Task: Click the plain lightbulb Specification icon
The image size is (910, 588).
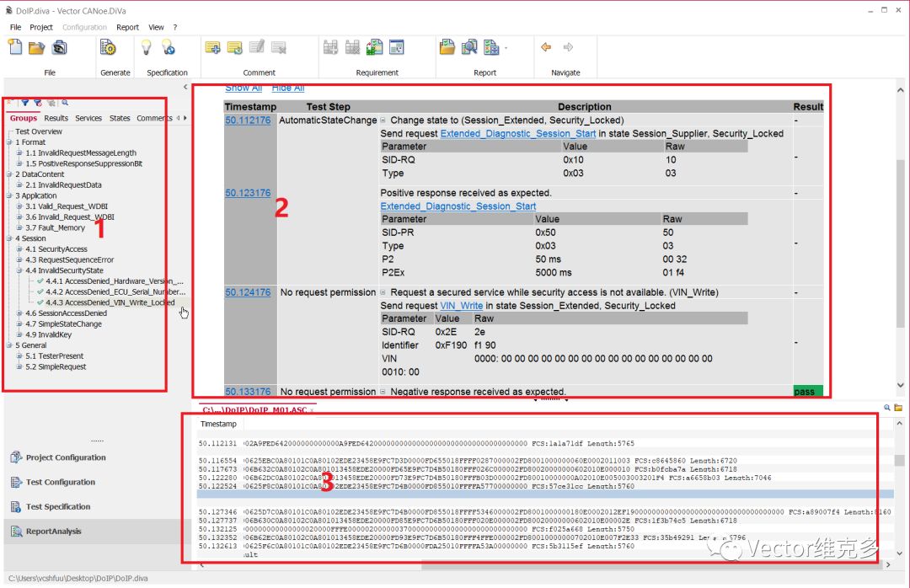Action: (x=147, y=48)
